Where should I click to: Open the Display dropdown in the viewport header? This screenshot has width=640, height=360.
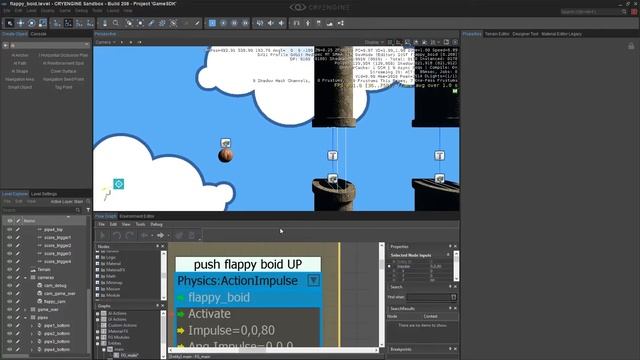coord(374,42)
